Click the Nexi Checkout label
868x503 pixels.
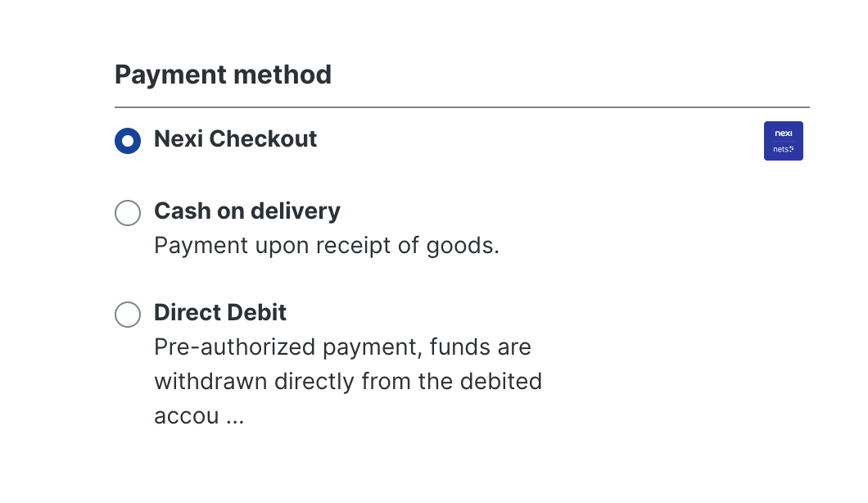[235, 139]
